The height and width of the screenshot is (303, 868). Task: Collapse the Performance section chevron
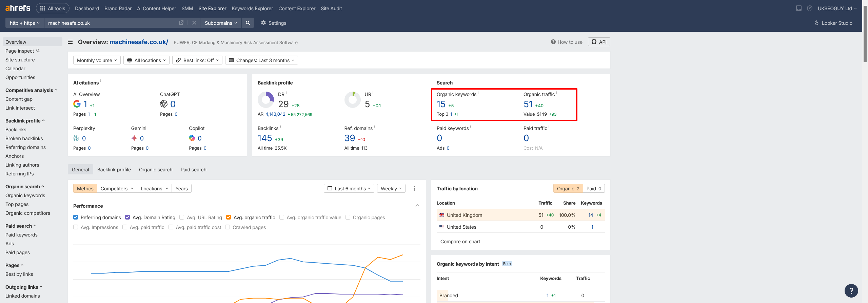pyautogui.click(x=417, y=206)
